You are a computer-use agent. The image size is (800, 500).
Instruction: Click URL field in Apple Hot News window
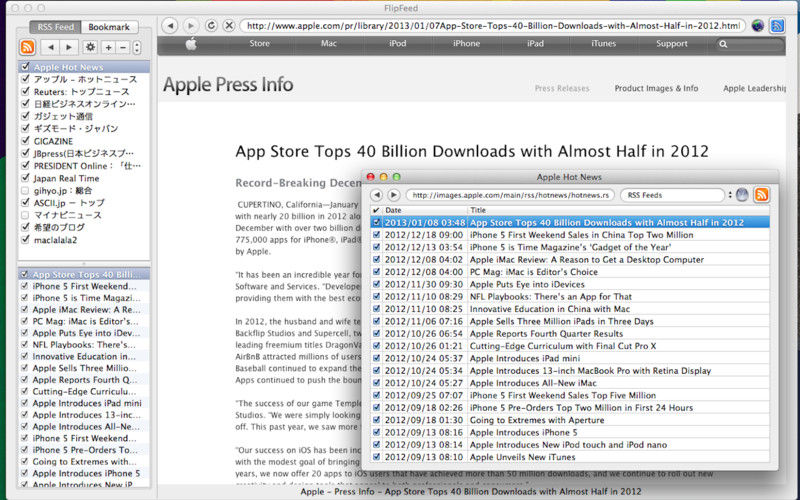(x=510, y=195)
